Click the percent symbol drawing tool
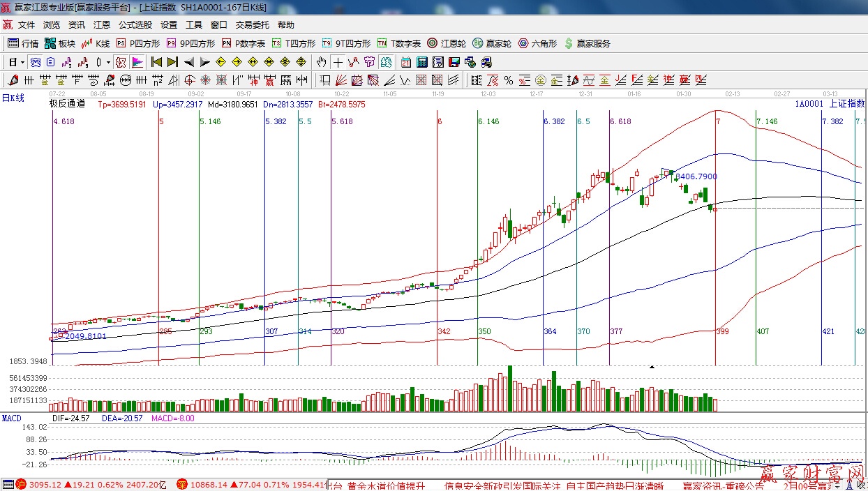The width and height of the screenshot is (868, 491). point(509,80)
